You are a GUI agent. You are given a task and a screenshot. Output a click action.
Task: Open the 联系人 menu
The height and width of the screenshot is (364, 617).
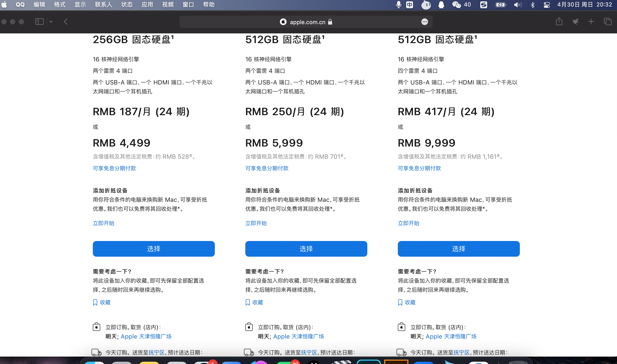(103, 5)
